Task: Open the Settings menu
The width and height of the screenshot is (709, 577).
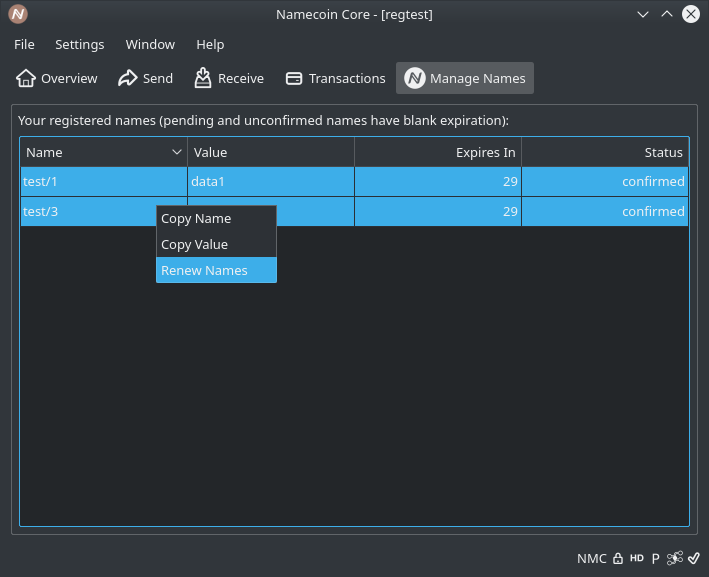Action: [x=80, y=44]
